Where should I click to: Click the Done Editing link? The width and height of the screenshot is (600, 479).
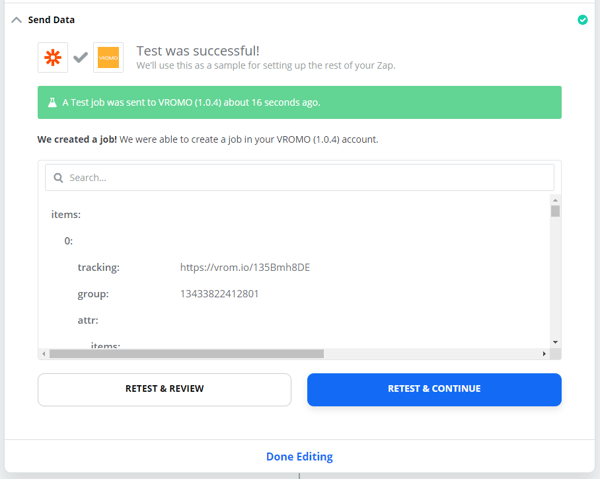coord(300,456)
